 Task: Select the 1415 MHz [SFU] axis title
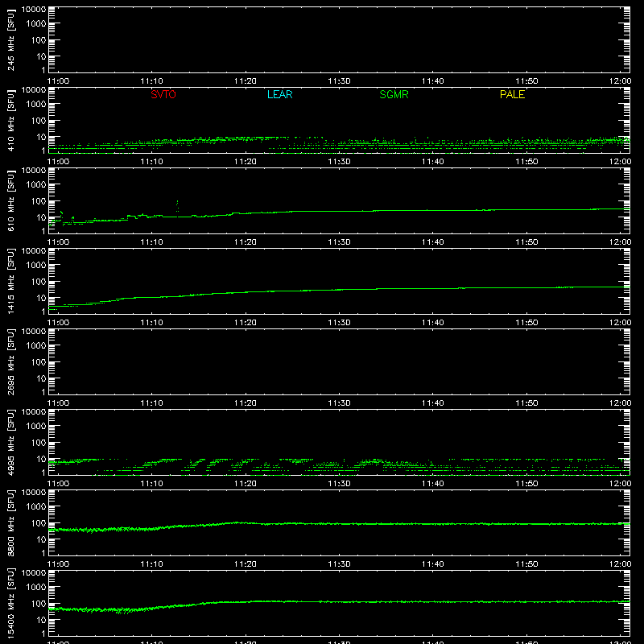pos(11,281)
